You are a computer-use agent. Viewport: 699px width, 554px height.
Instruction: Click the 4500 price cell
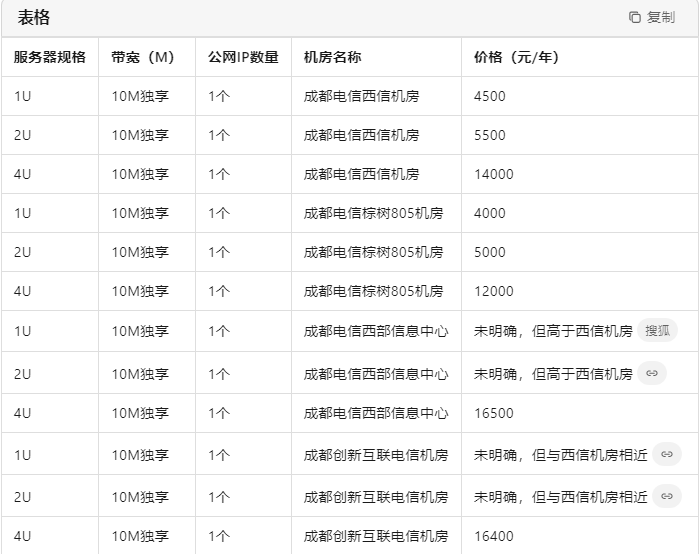[490, 96]
